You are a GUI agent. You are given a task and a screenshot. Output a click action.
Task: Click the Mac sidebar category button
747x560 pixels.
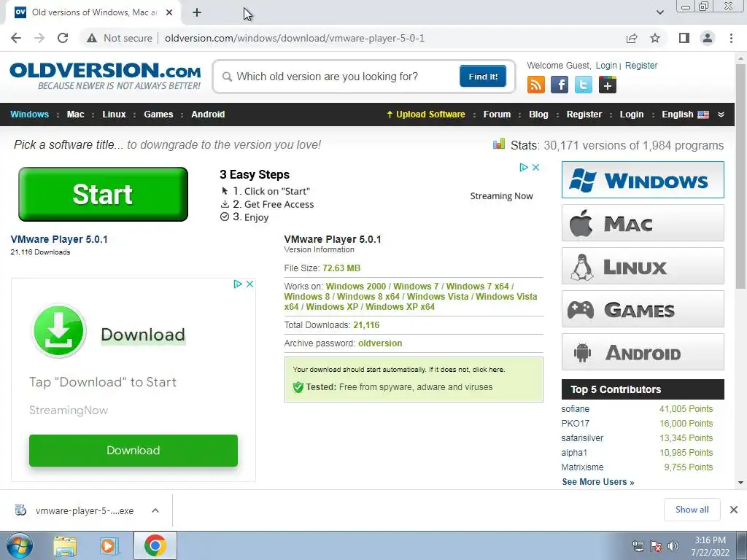(643, 223)
